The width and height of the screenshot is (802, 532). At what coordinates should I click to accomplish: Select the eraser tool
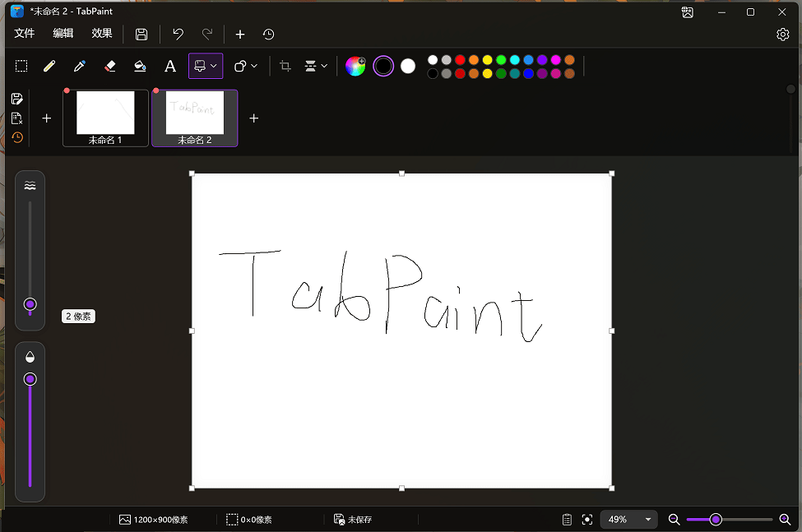click(x=109, y=66)
